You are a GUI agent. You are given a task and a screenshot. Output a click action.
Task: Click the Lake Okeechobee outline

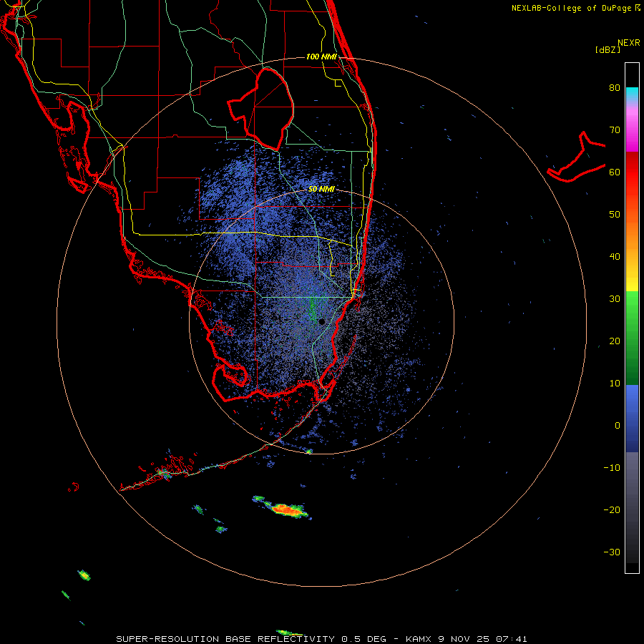[x=260, y=109]
